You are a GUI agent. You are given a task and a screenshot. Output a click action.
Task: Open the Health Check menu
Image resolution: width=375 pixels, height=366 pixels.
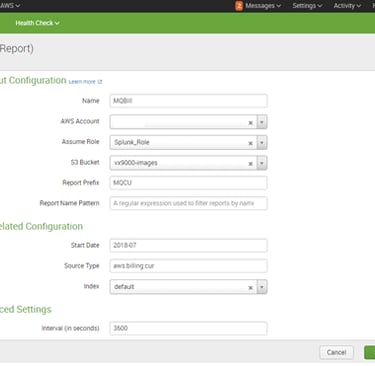[x=37, y=23]
